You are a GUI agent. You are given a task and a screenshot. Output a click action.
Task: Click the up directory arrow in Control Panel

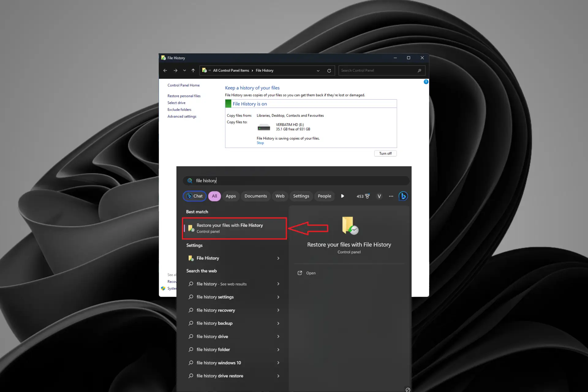click(193, 70)
